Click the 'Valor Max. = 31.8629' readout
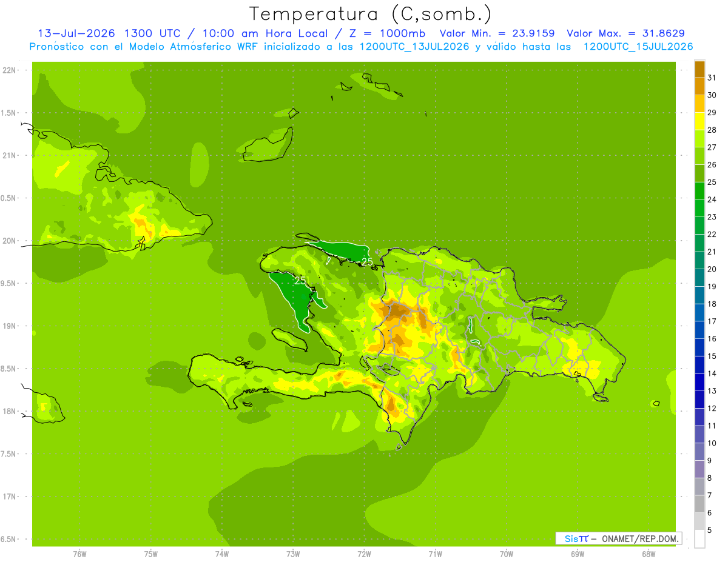 tap(626, 33)
